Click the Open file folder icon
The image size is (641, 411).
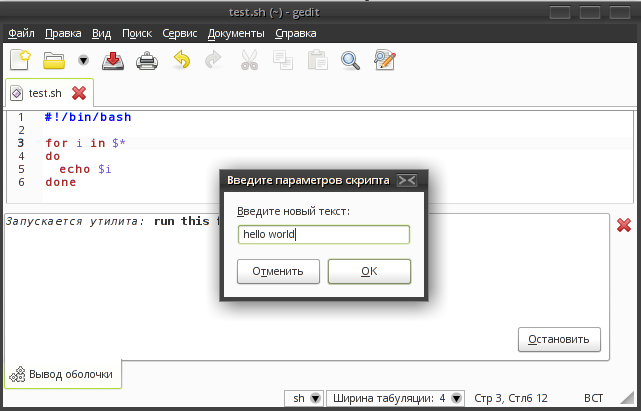(54, 61)
